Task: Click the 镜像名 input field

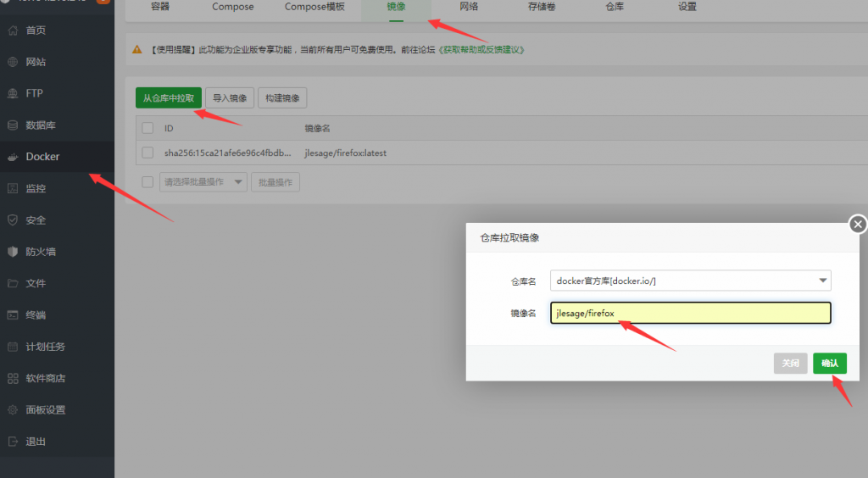Action: [690, 314]
